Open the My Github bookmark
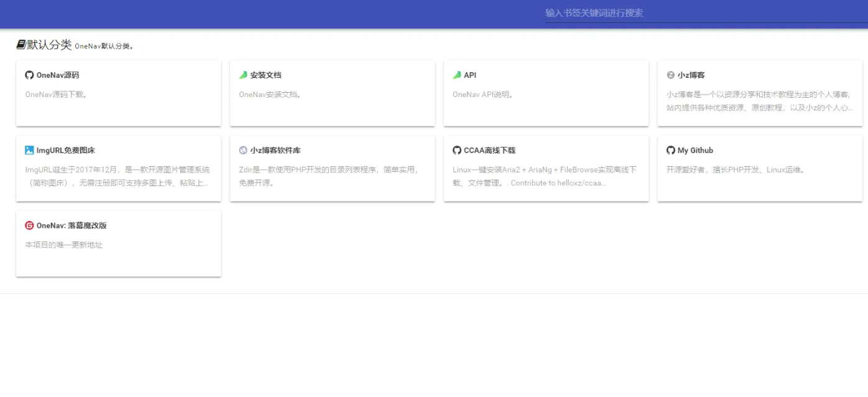The width and height of the screenshot is (868, 397). pos(695,150)
